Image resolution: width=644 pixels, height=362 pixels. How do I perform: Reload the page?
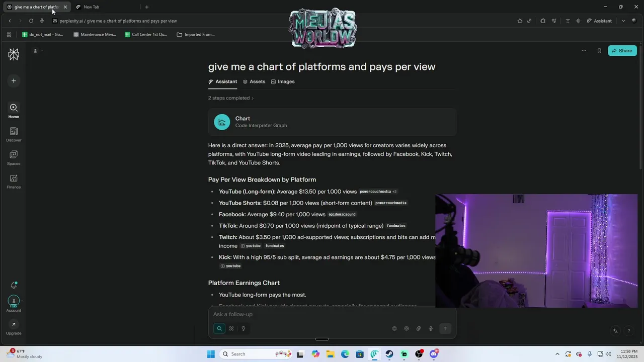pyautogui.click(x=31, y=21)
